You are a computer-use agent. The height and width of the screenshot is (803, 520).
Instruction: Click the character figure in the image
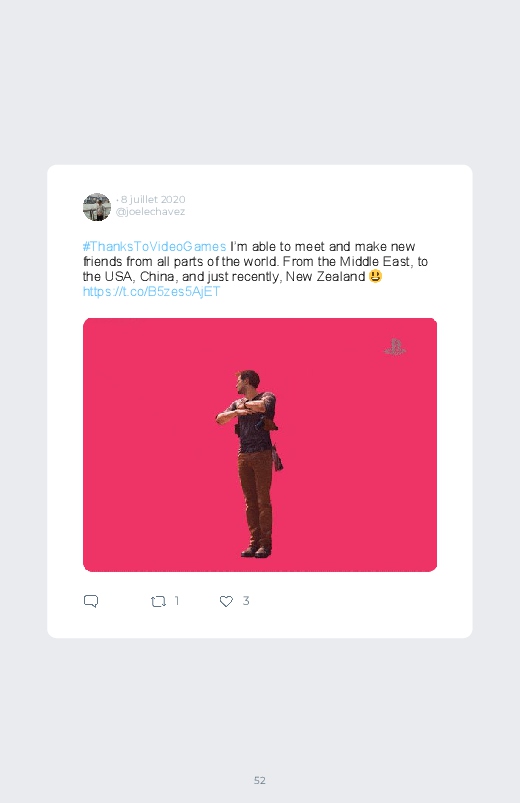(x=250, y=463)
